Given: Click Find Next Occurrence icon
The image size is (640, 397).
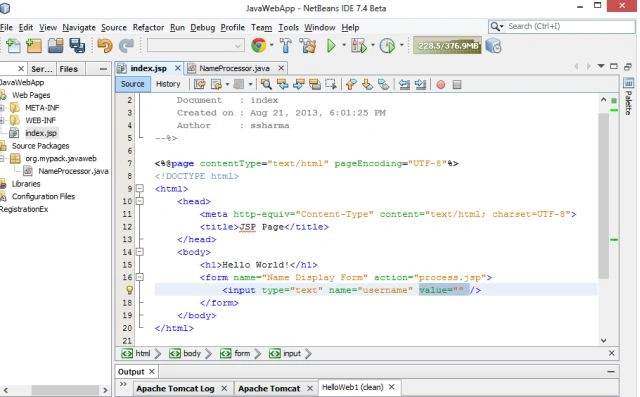Looking at the screenshot, I should (299, 84).
